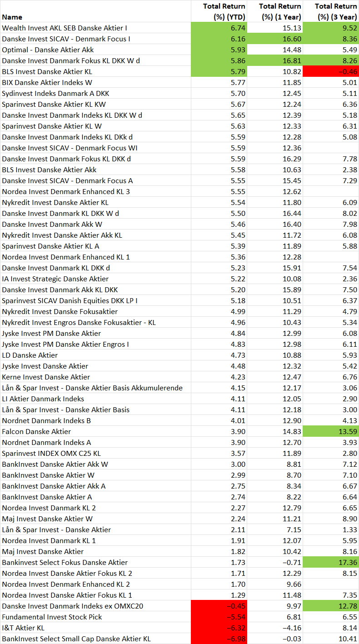The width and height of the screenshot is (359, 644).
Task: Select the Nykredit Invest Engros Danske Fokusaktier - KL cell
Action: click(x=96, y=322)
